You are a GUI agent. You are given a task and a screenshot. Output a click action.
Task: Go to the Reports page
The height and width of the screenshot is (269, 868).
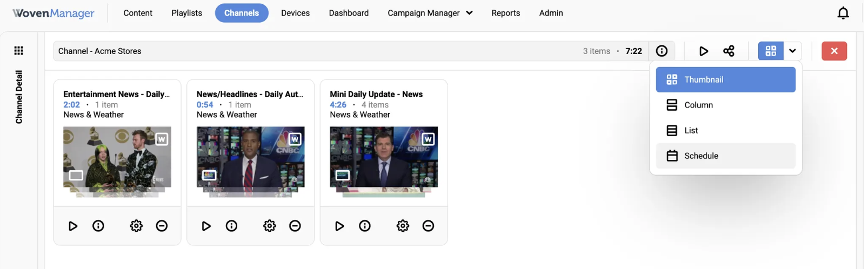pos(505,13)
